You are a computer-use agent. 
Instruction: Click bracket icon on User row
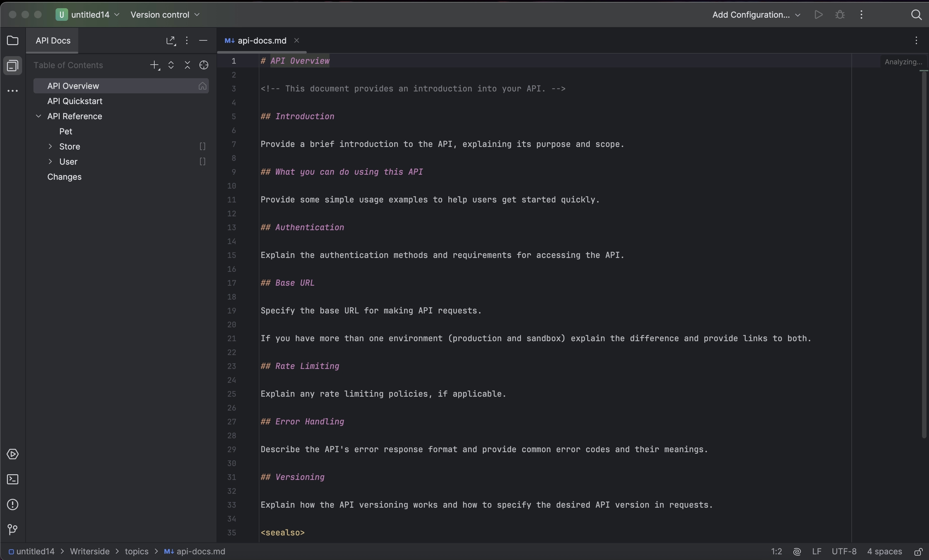203,162
